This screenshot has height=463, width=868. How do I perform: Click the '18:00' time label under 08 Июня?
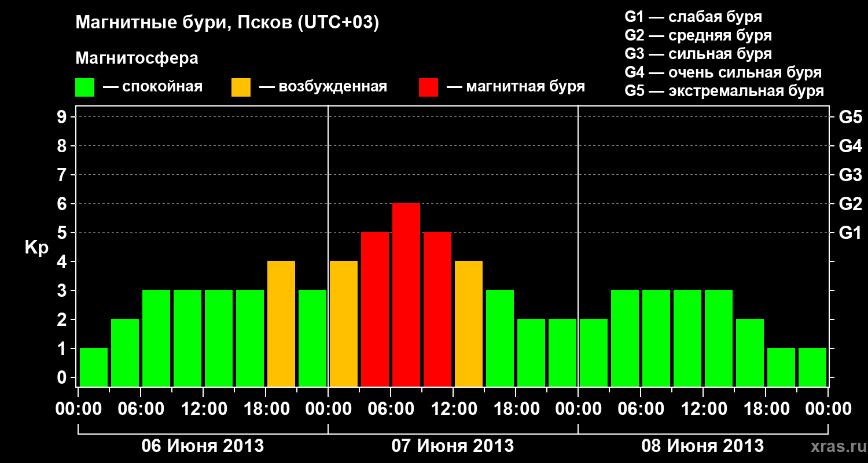[766, 409]
